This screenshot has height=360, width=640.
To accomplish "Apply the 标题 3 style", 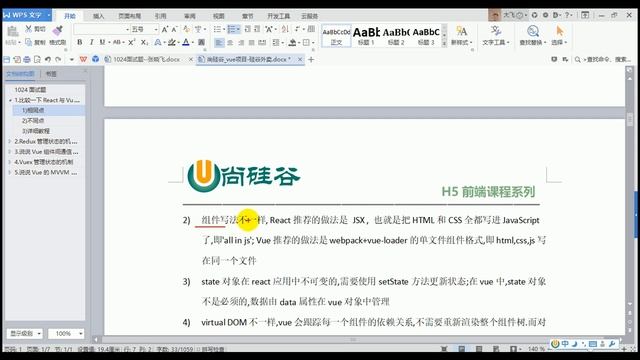I will coord(426,36).
